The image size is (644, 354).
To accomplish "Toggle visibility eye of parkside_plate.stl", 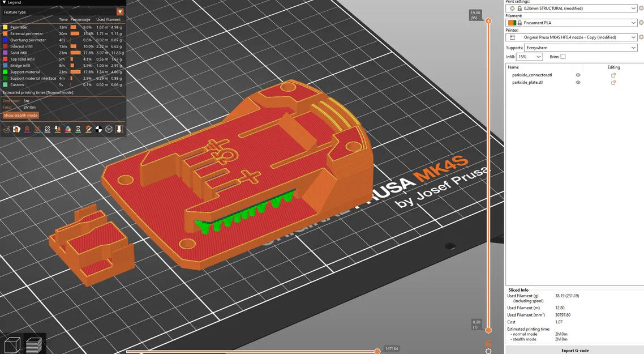I will [x=578, y=83].
